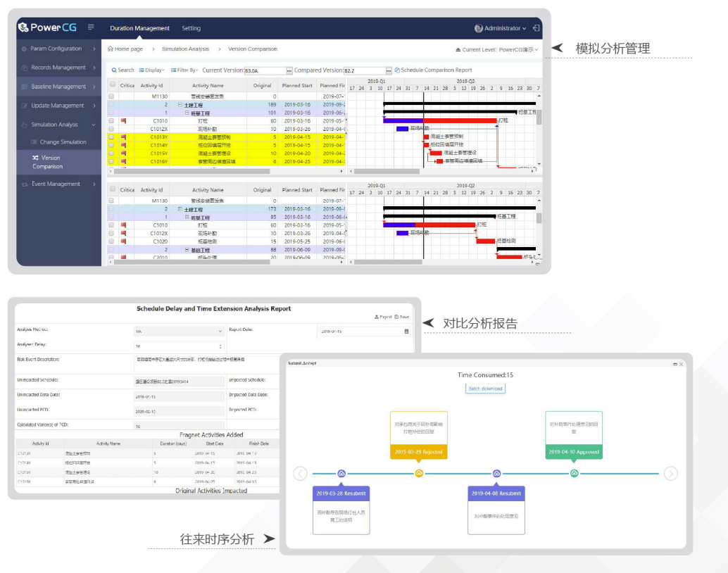Open Current Version picker button

pos(289,70)
